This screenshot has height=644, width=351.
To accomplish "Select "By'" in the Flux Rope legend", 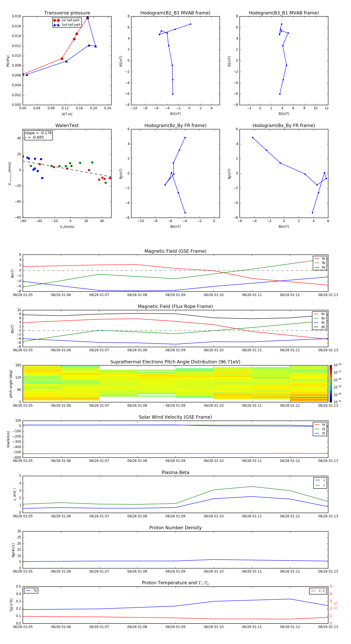I will (x=320, y=318).
